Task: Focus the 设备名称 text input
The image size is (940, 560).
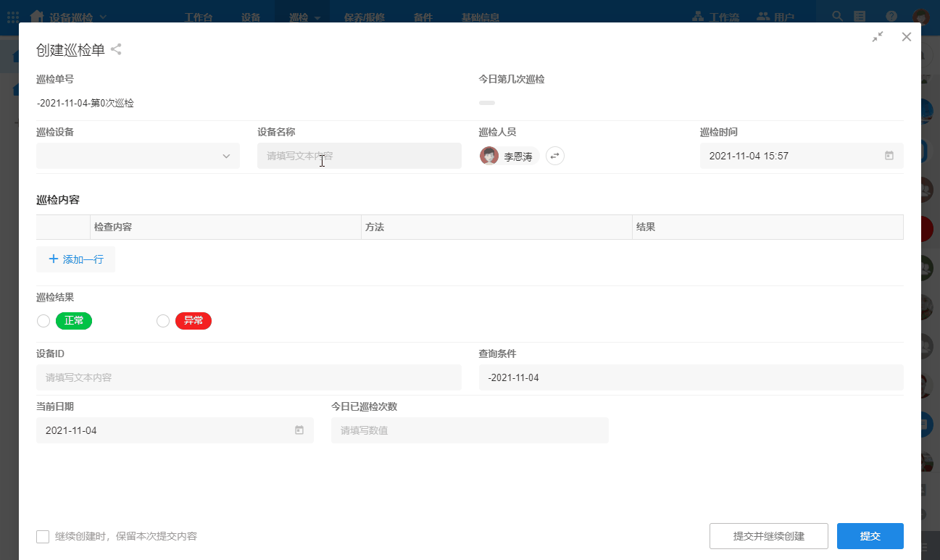Action: [359, 156]
